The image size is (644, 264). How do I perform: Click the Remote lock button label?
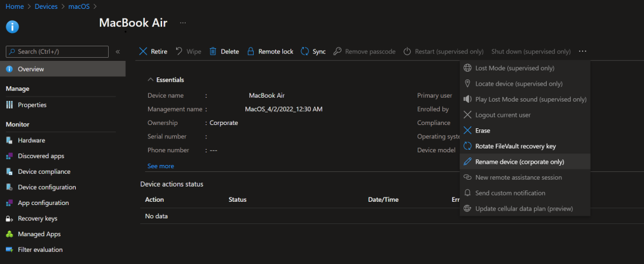pos(275,51)
